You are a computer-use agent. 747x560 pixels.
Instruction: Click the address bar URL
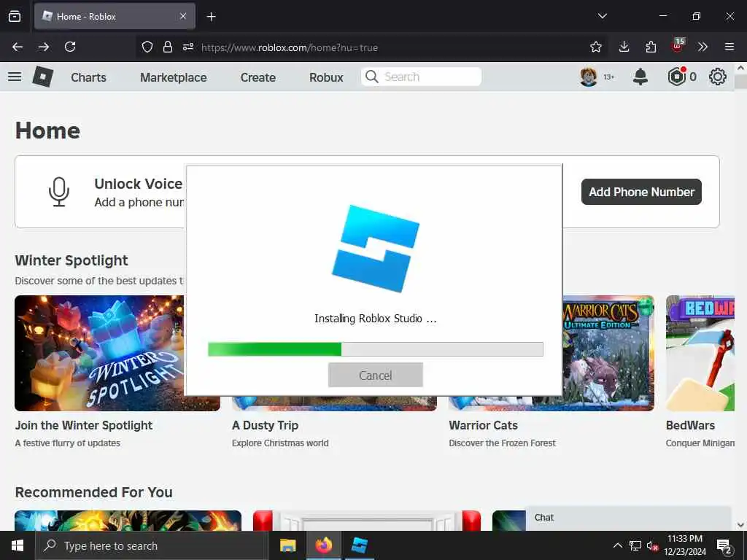click(290, 47)
